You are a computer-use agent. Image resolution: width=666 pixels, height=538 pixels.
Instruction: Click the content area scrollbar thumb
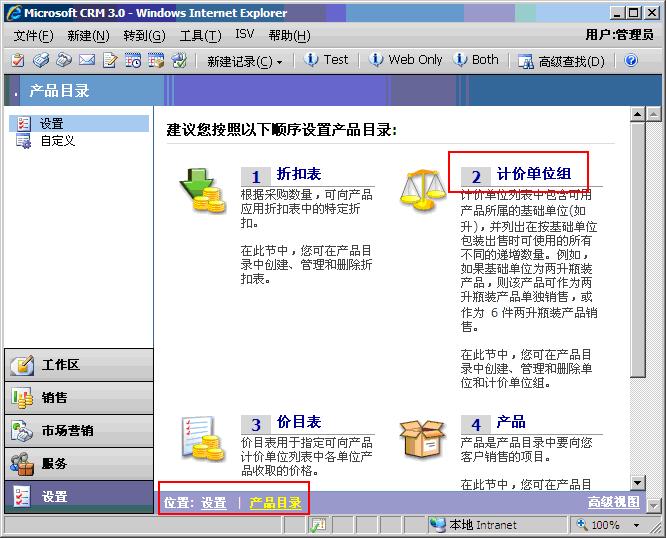[638, 250]
